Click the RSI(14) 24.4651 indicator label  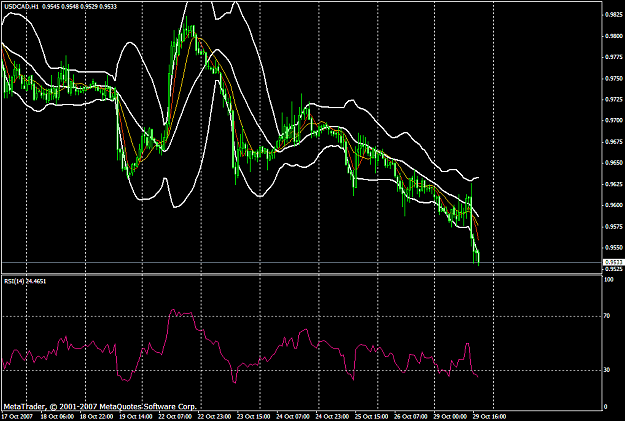(x=25, y=281)
